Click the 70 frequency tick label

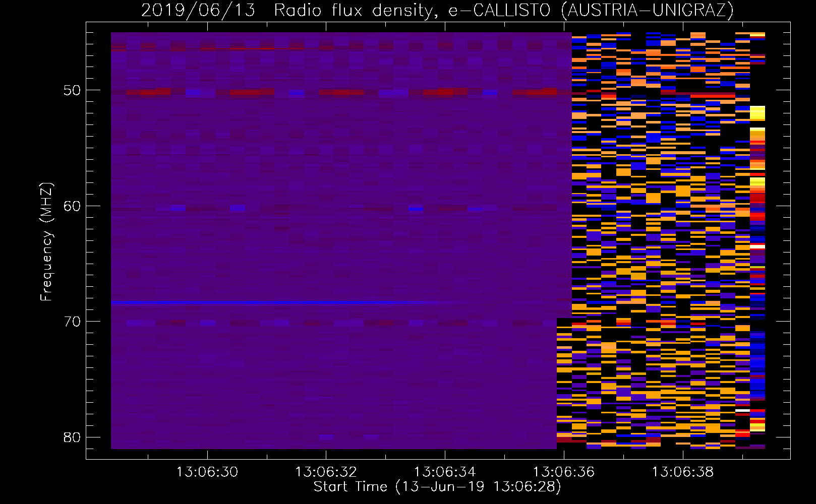72,321
